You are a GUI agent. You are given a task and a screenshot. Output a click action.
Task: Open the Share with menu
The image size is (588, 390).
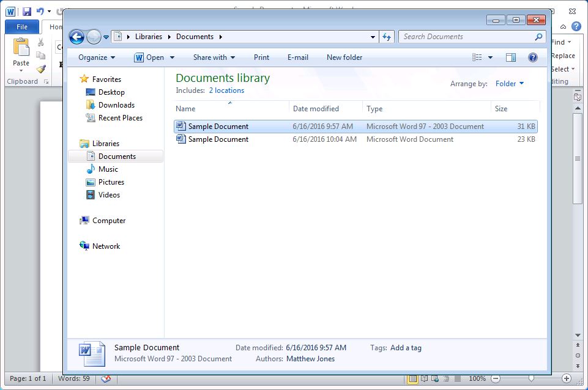(x=214, y=57)
